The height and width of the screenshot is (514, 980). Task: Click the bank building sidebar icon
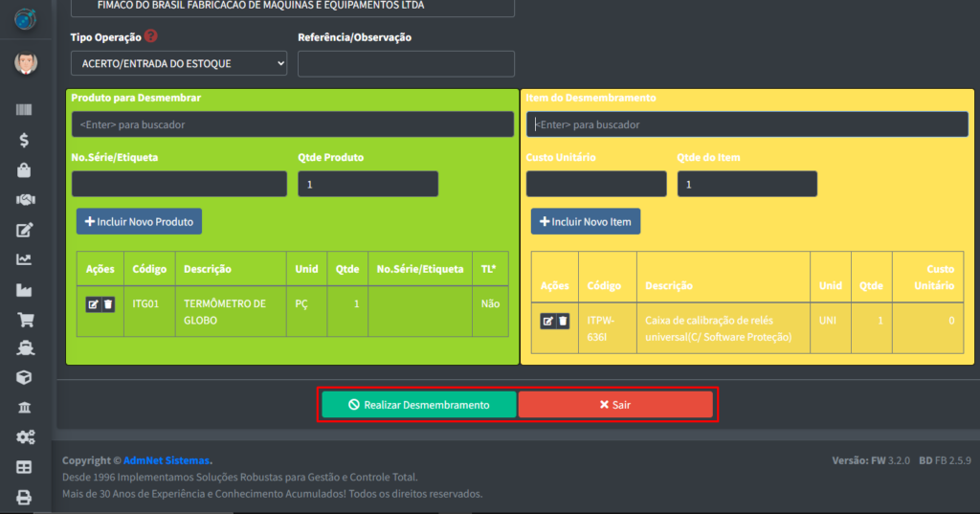[x=24, y=408]
